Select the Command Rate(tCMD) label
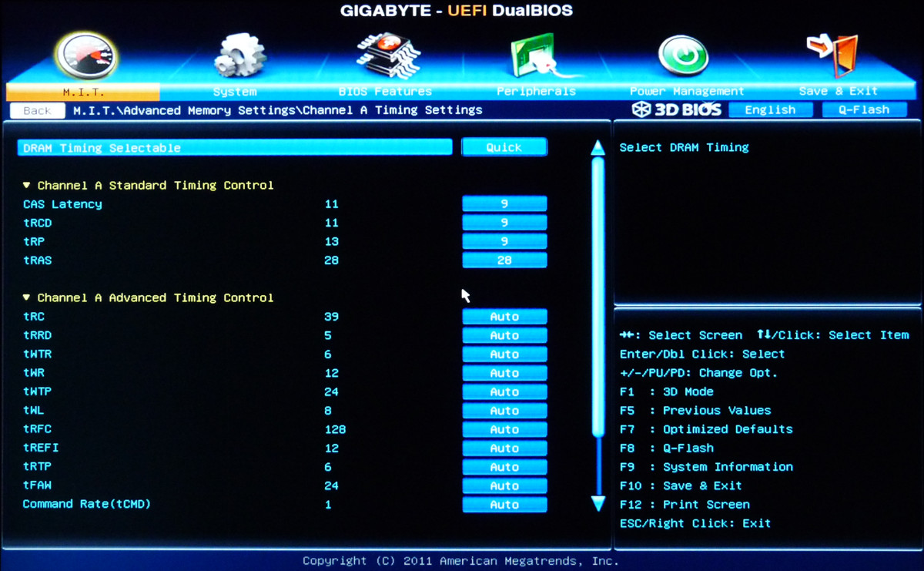The height and width of the screenshot is (571, 924). coord(86,504)
